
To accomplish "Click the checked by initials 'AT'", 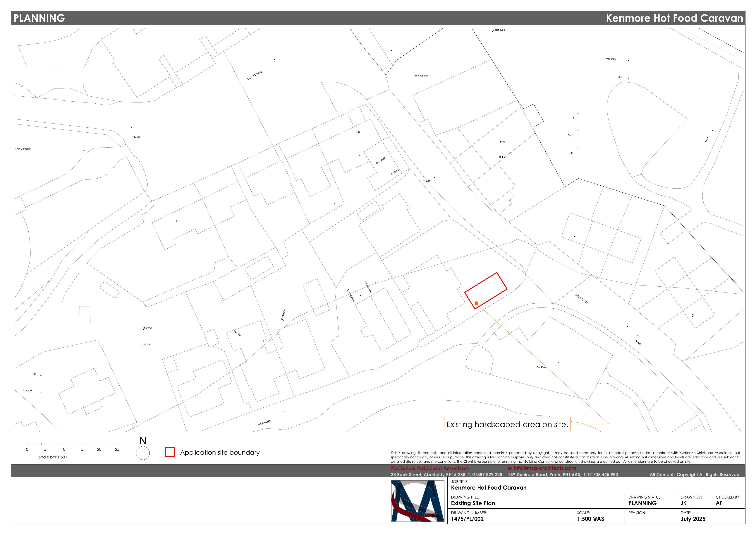I will 719,503.
